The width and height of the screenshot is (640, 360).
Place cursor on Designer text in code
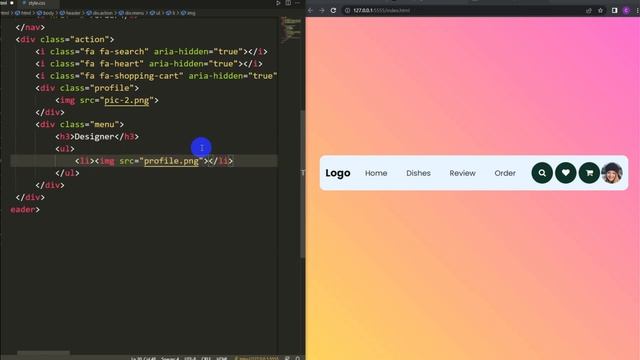point(94,137)
